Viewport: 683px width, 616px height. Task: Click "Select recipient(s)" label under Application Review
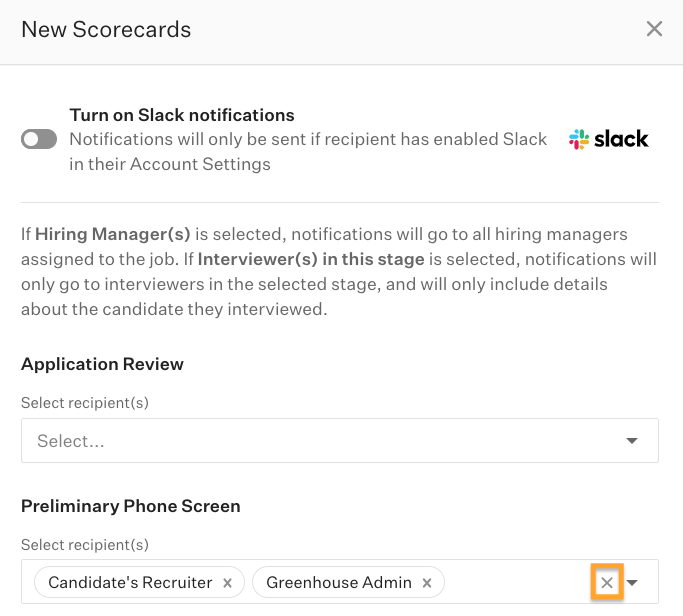(85, 402)
